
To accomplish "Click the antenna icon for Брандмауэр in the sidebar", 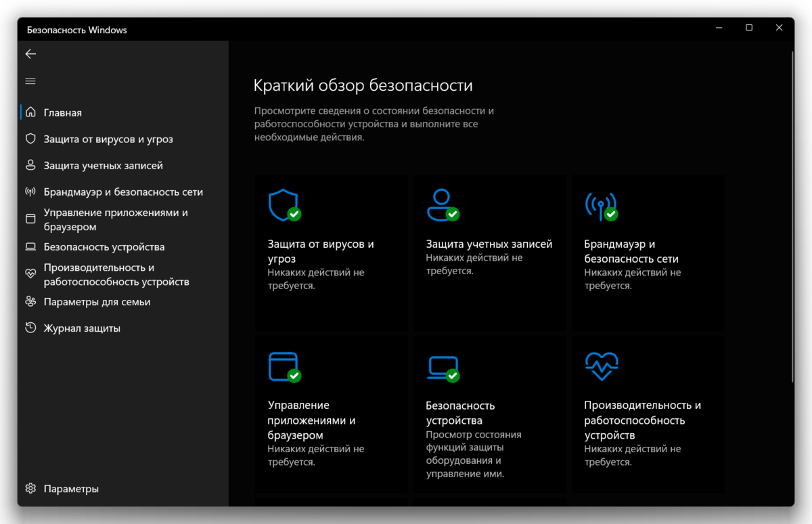I will pyautogui.click(x=30, y=192).
